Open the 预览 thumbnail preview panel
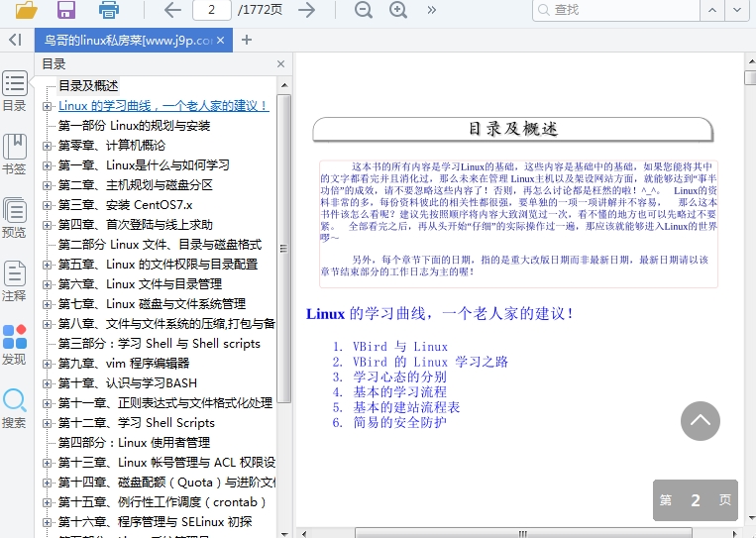Viewport: 756px width, 538px height. (14, 218)
